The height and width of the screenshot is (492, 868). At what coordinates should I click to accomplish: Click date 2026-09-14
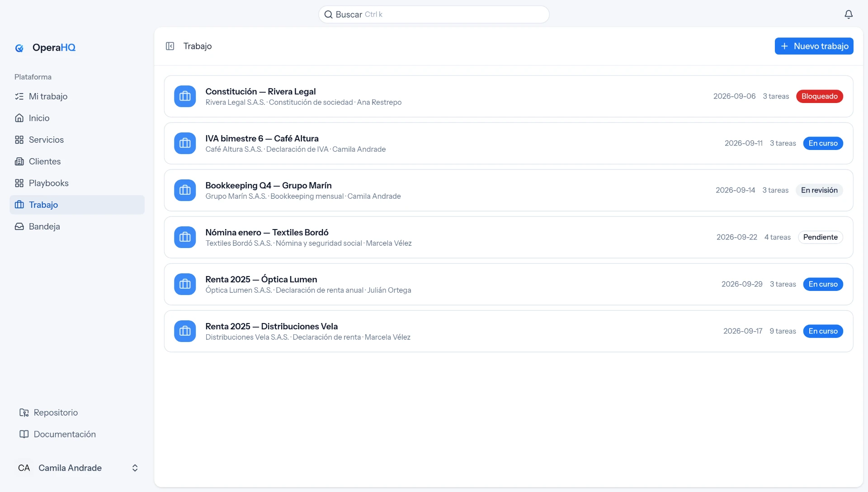pos(735,190)
